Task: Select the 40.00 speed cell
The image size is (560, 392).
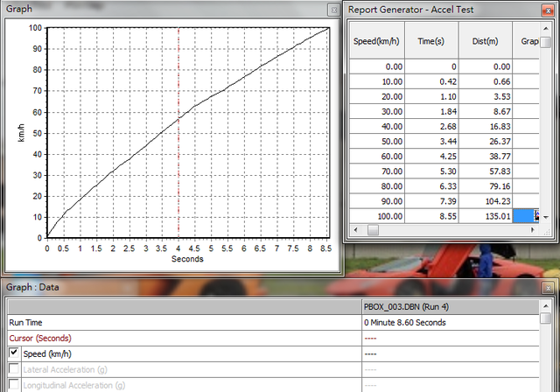Action: 377,127
